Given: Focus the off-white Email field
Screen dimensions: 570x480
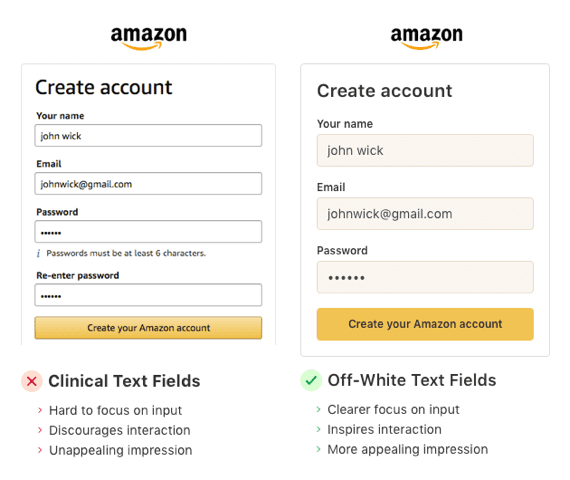Looking at the screenshot, I should [x=425, y=214].
